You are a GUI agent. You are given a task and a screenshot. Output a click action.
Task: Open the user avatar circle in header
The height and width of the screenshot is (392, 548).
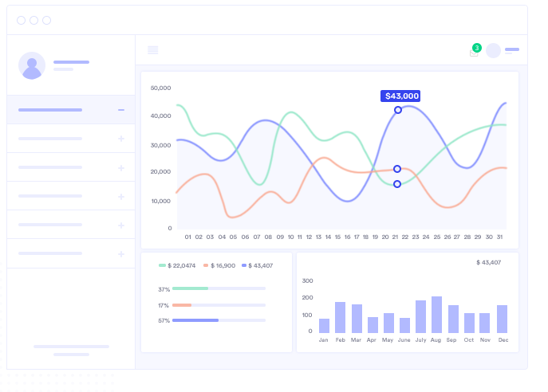493,51
